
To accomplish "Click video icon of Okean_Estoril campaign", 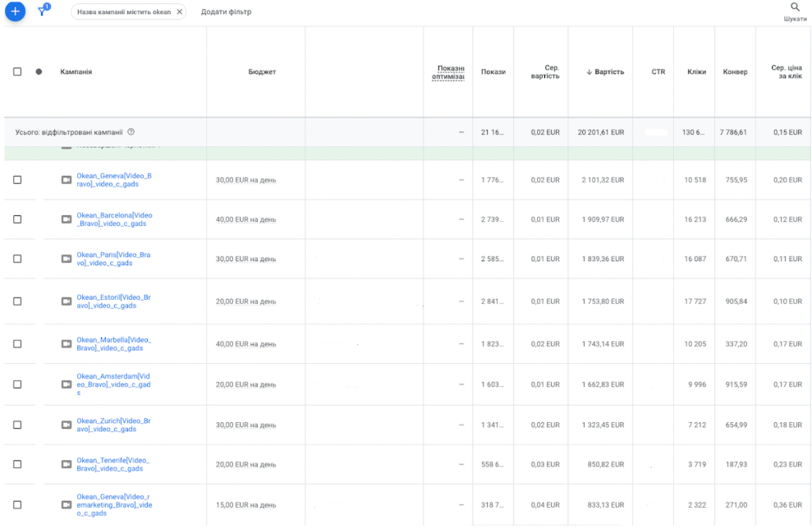I will point(67,301).
